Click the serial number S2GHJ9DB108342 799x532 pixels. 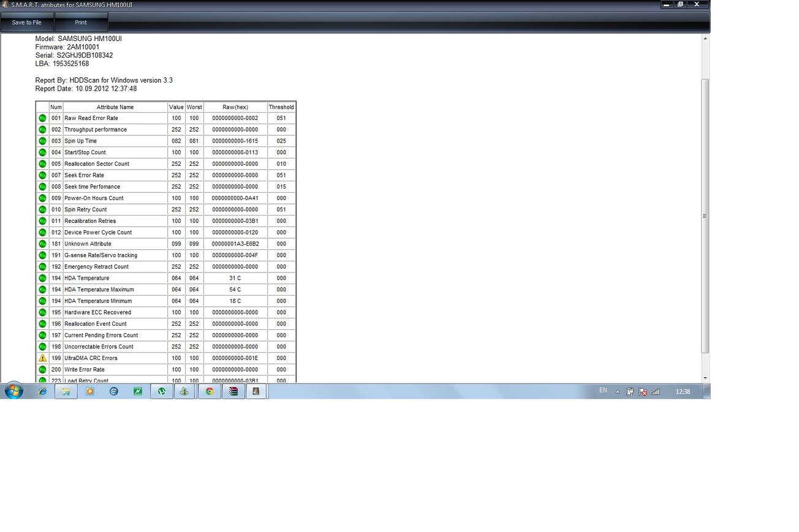(85, 55)
